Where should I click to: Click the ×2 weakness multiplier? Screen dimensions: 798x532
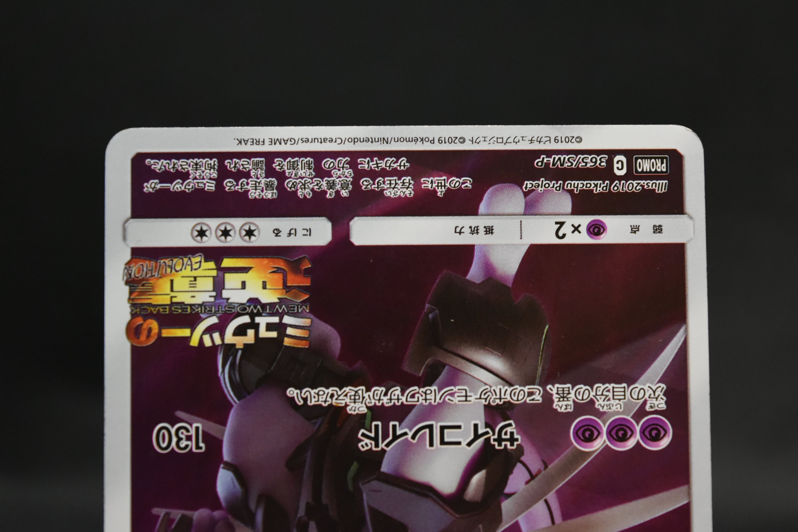(568, 230)
